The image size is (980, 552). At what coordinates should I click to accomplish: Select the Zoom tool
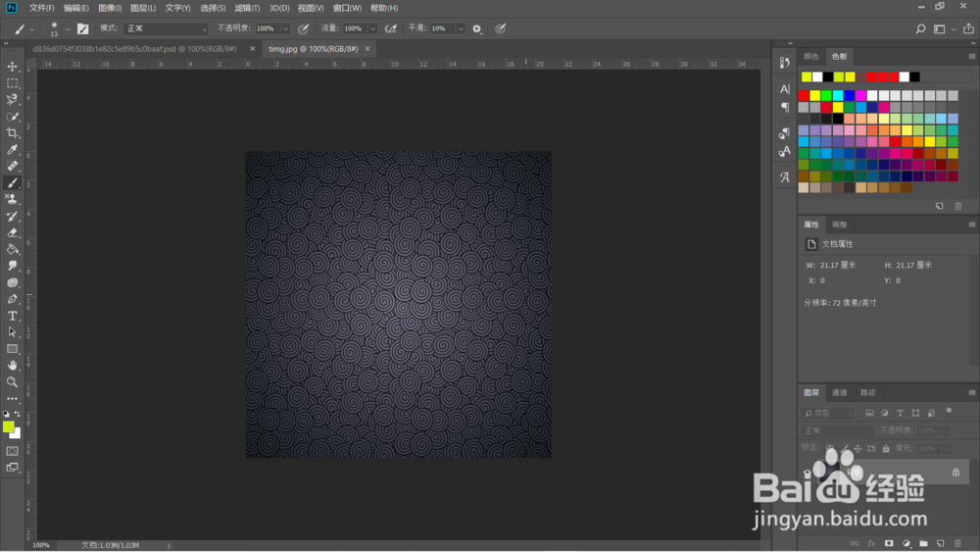click(x=12, y=382)
